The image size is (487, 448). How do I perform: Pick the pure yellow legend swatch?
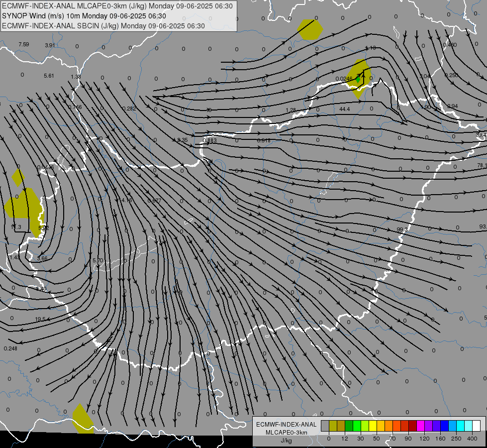373,426
